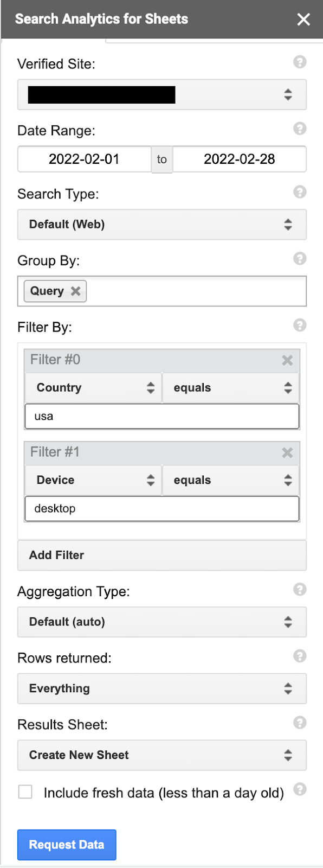323x868 pixels.
Task: Add a new filter
Action: [x=161, y=555]
